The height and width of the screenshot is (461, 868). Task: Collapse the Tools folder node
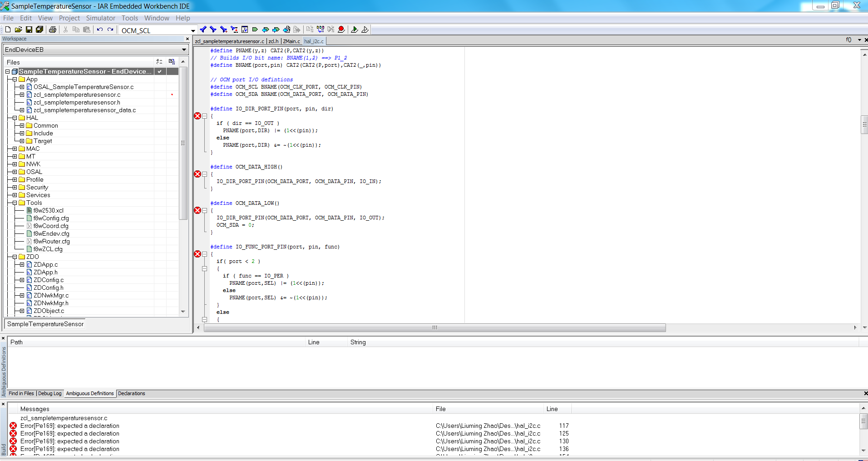point(15,203)
